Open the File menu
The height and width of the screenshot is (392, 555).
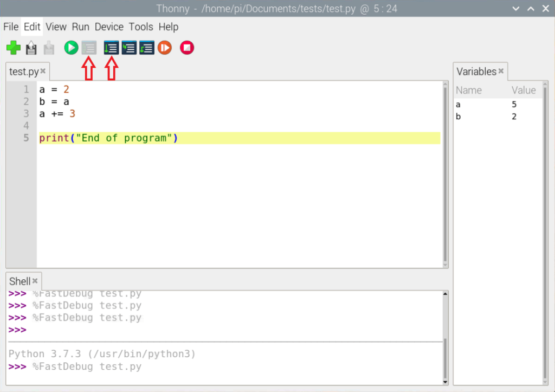11,27
